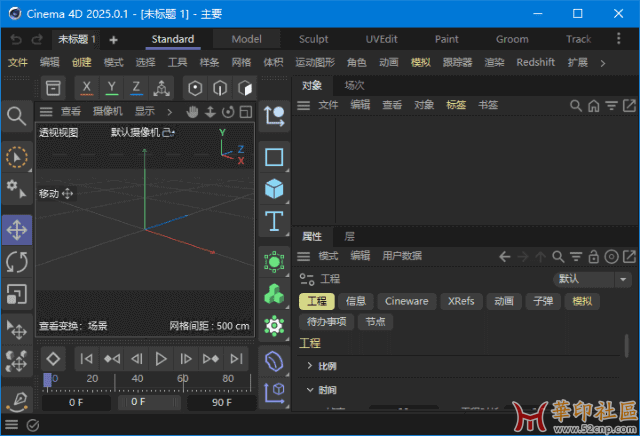
Task: Click the Attributes panel vertical scrollbar
Action: (x=627, y=346)
